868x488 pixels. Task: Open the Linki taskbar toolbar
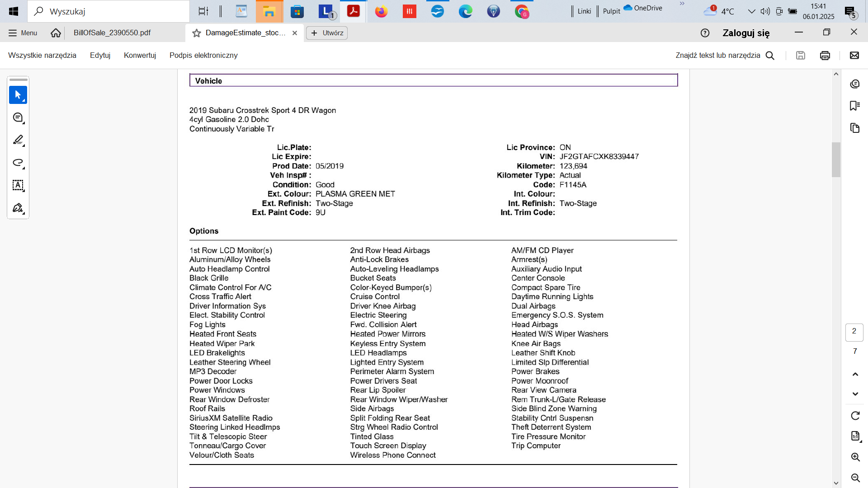(584, 11)
